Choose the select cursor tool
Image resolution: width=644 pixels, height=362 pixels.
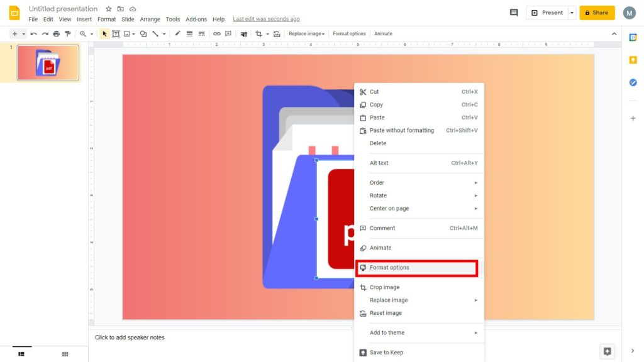tap(104, 34)
